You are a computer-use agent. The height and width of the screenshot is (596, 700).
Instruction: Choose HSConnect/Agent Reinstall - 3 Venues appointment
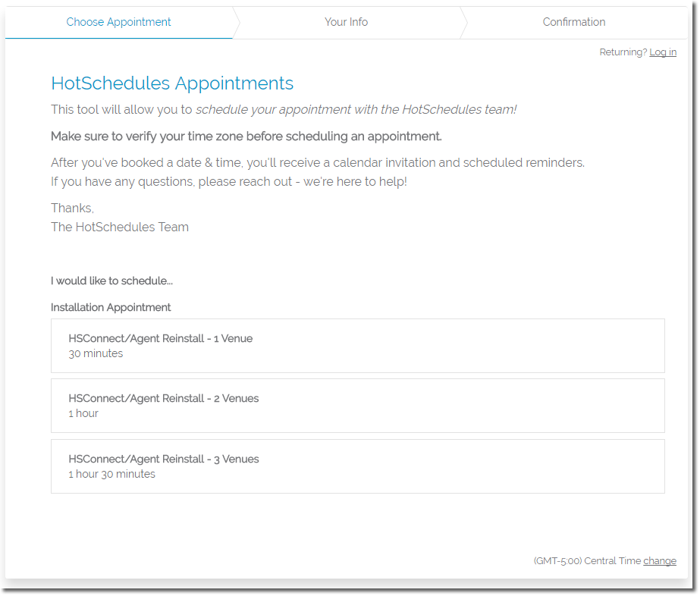[x=357, y=466]
